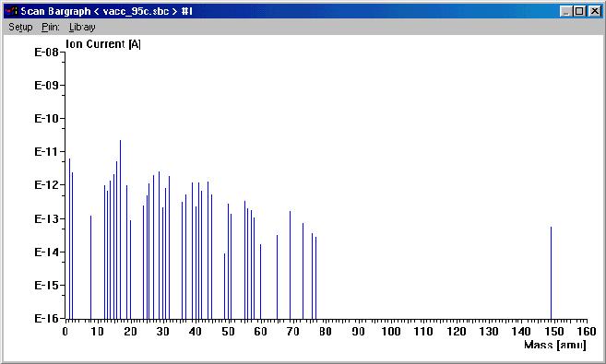Viewport: 606px width, 364px height.
Task: Close the Scan Bargraph window
Action: point(594,11)
